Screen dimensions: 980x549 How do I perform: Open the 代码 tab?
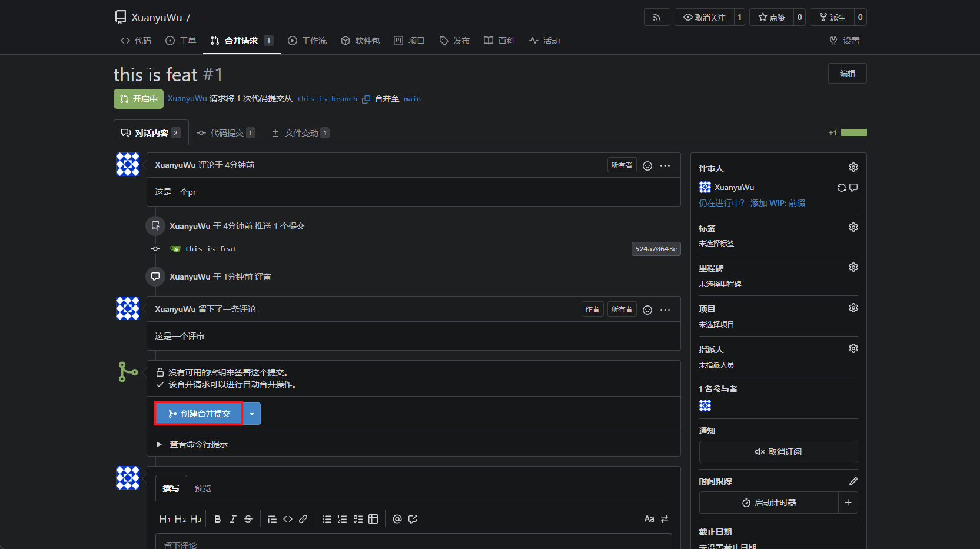pos(136,41)
